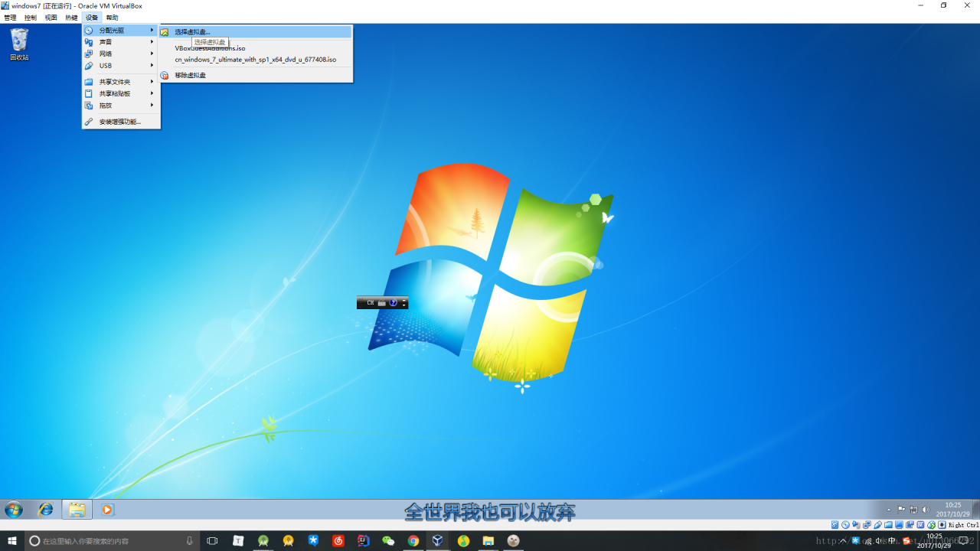The image size is (980, 551).
Task: Click the shared folders status icon
Action: coord(888,525)
